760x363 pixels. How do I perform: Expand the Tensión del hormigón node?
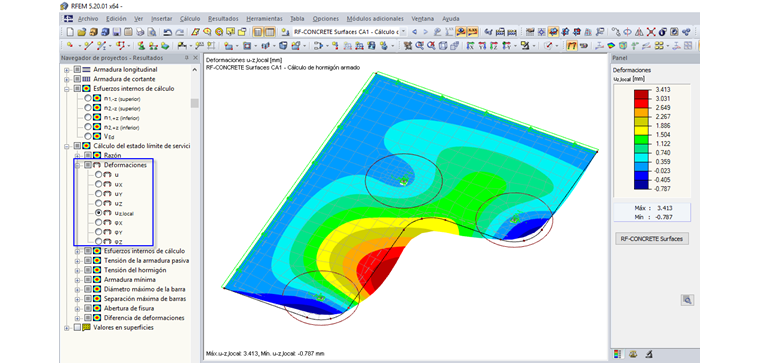click(78, 270)
